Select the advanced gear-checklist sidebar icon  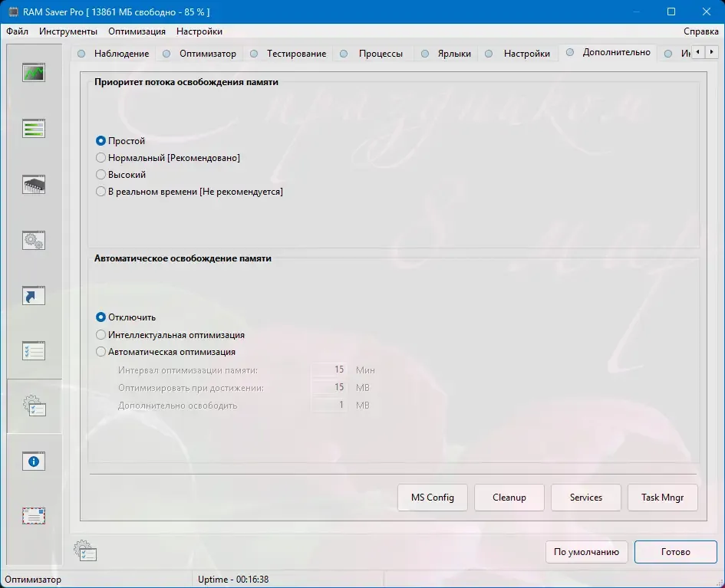tap(35, 406)
